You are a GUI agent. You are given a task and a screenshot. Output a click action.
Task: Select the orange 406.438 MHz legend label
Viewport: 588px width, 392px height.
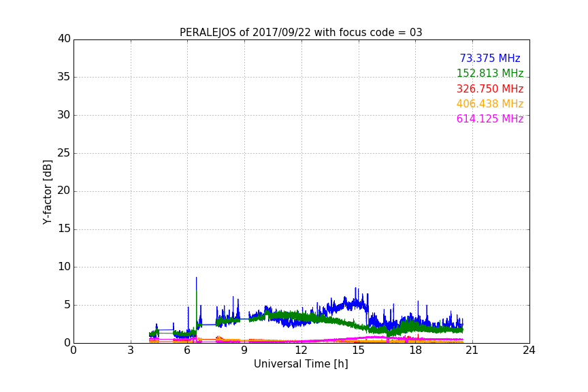490,103
